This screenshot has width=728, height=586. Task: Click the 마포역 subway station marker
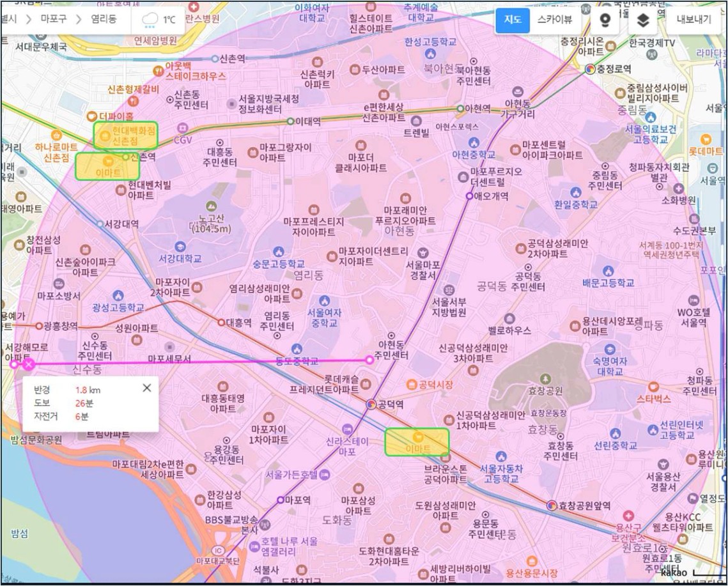coord(280,500)
